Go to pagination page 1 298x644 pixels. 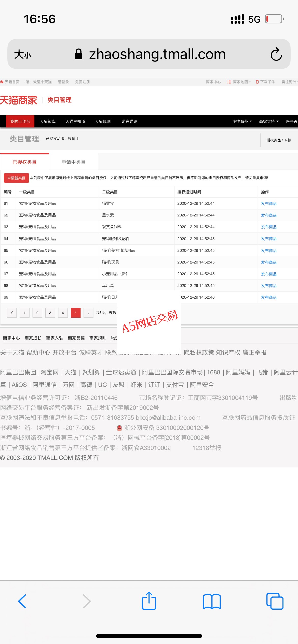tap(24, 313)
